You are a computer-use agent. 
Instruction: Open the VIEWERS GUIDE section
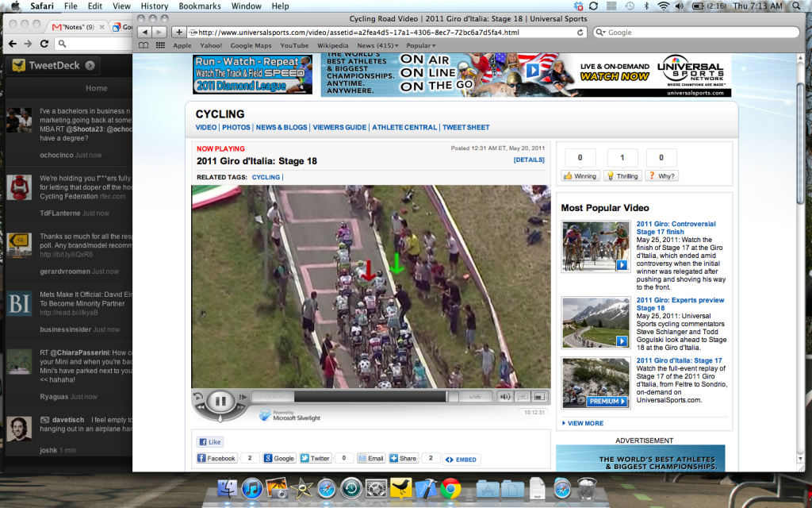pos(339,128)
